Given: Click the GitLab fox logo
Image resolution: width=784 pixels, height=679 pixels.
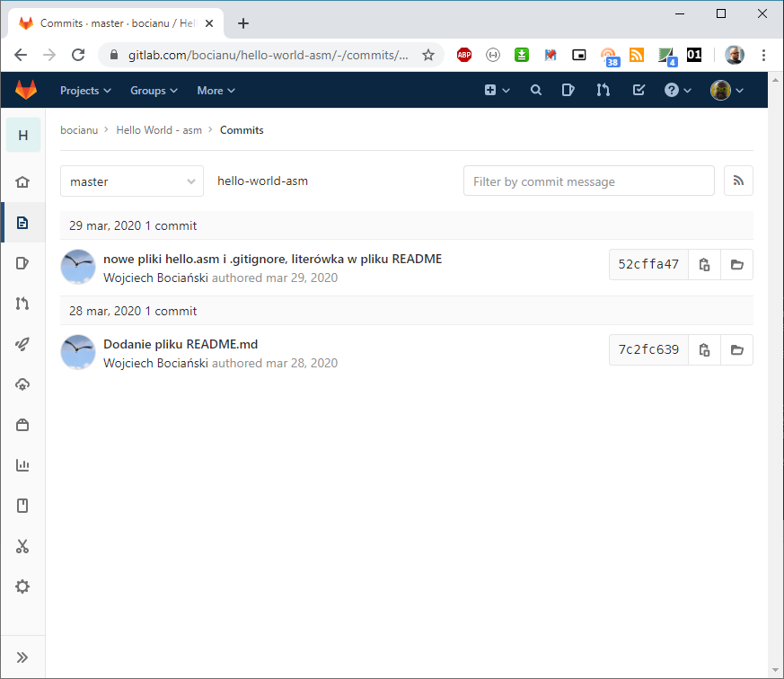Looking at the screenshot, I should coord(25,90).
